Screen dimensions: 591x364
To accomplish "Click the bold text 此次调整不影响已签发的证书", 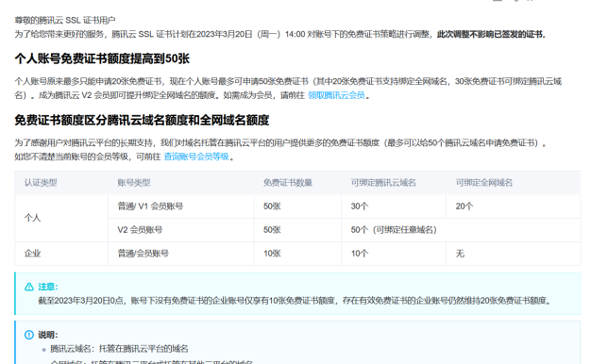I will (x=492, y=35).
